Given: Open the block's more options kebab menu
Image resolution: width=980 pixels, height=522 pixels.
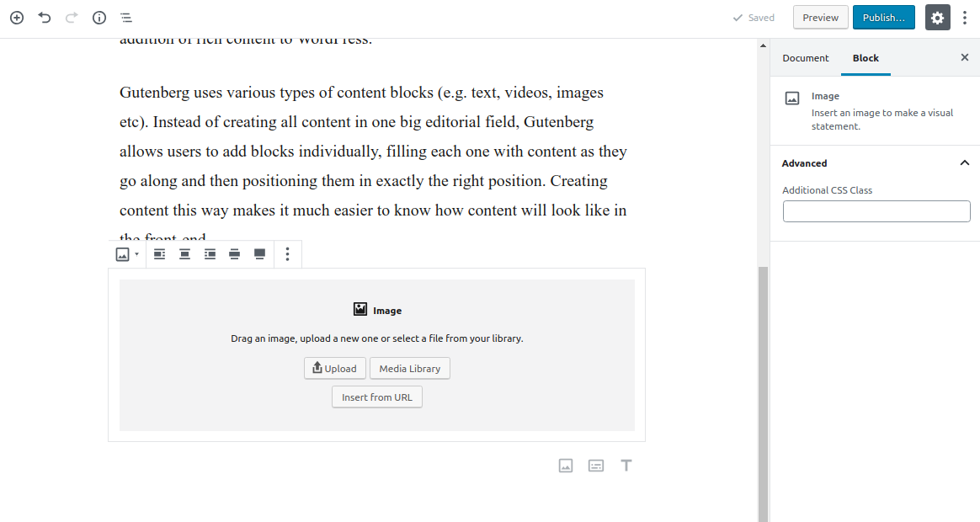Looking at the screenshot, I should 287,253.
